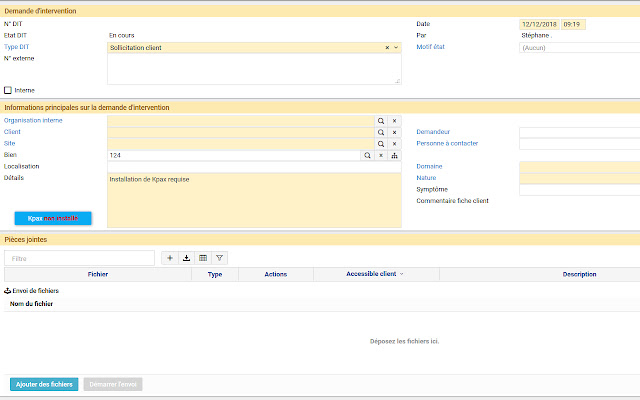Clear the Client field
This screenshot has height=400, width=640.
tap(394, 132)
